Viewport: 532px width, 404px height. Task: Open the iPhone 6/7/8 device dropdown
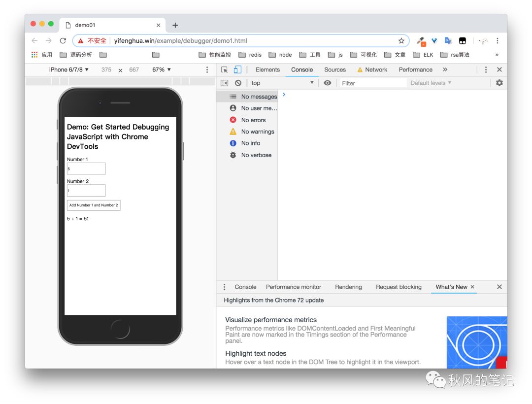69,69
